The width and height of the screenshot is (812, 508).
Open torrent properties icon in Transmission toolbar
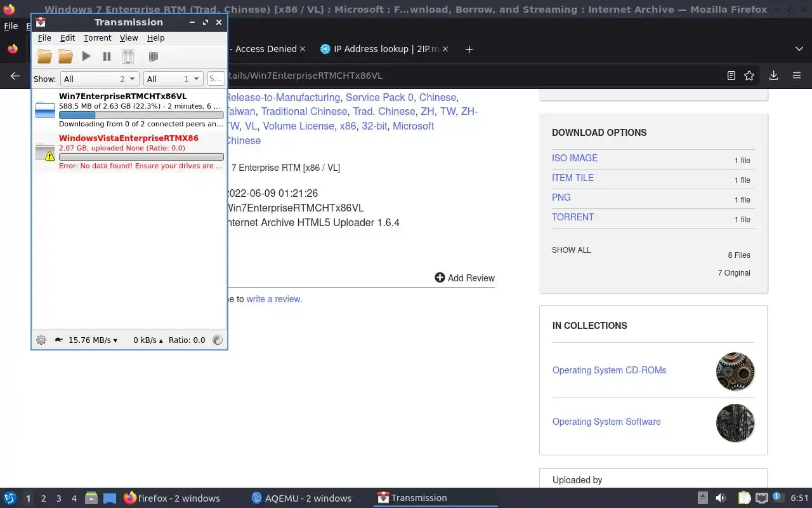click(x=153, y=57)
